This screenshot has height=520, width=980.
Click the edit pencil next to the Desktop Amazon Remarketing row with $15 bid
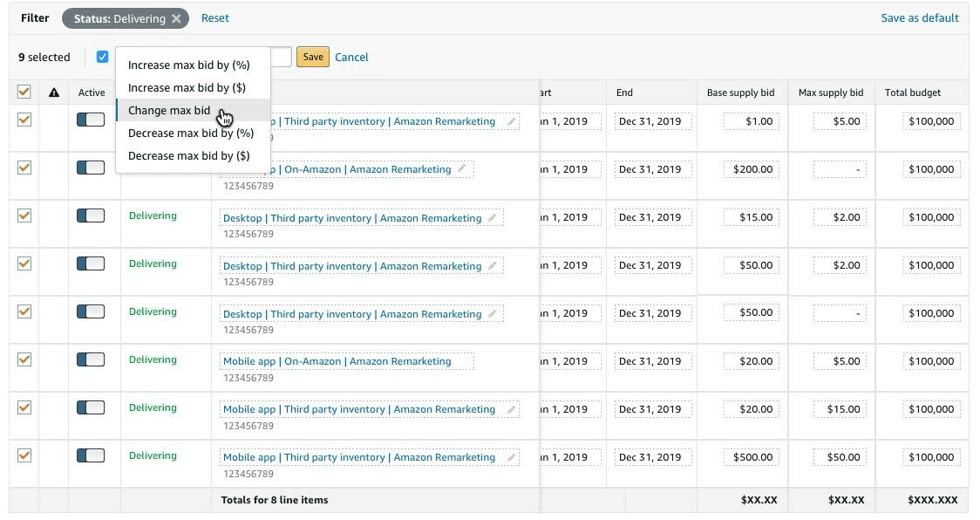(x=493, y=217)
